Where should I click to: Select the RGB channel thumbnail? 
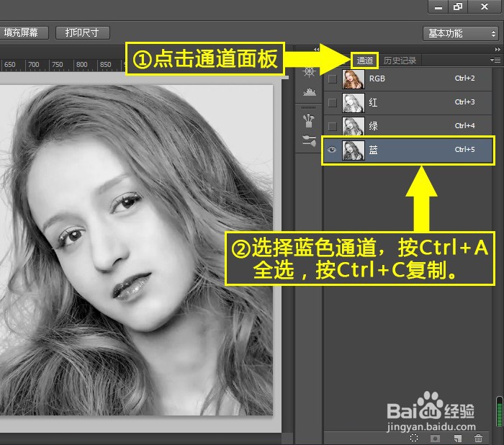tap(354, 79)
